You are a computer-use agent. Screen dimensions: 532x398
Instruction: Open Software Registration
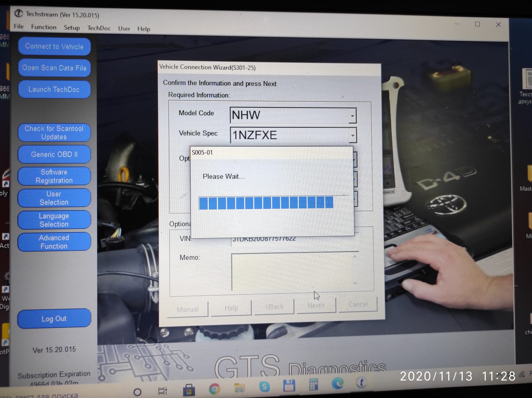pyautogui.click(x=54, y=176)
